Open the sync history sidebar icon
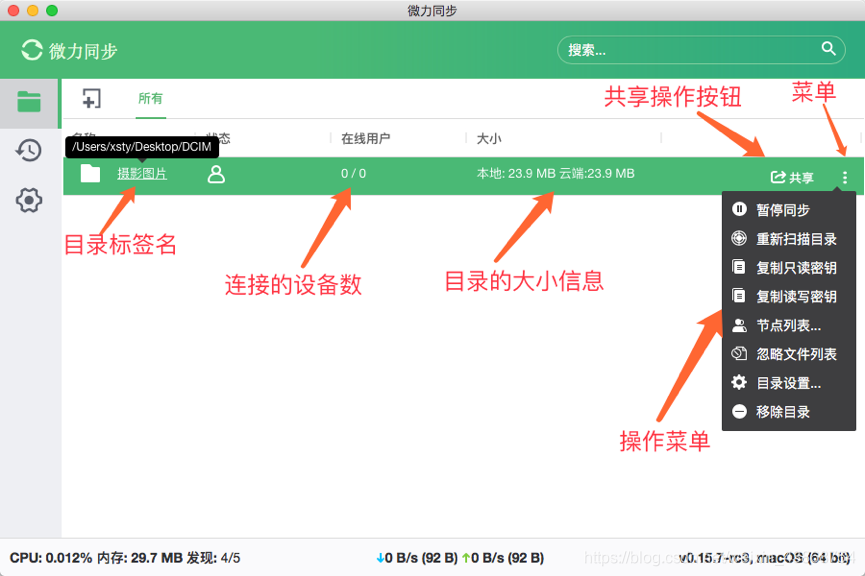The width and height of the screenshot is (865, 576). point(29,150)
